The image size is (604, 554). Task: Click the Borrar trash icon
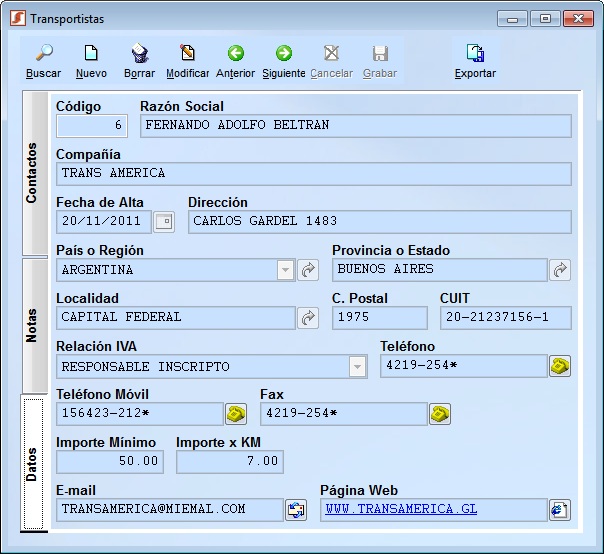pyautogui.click(x=139, y=53)
